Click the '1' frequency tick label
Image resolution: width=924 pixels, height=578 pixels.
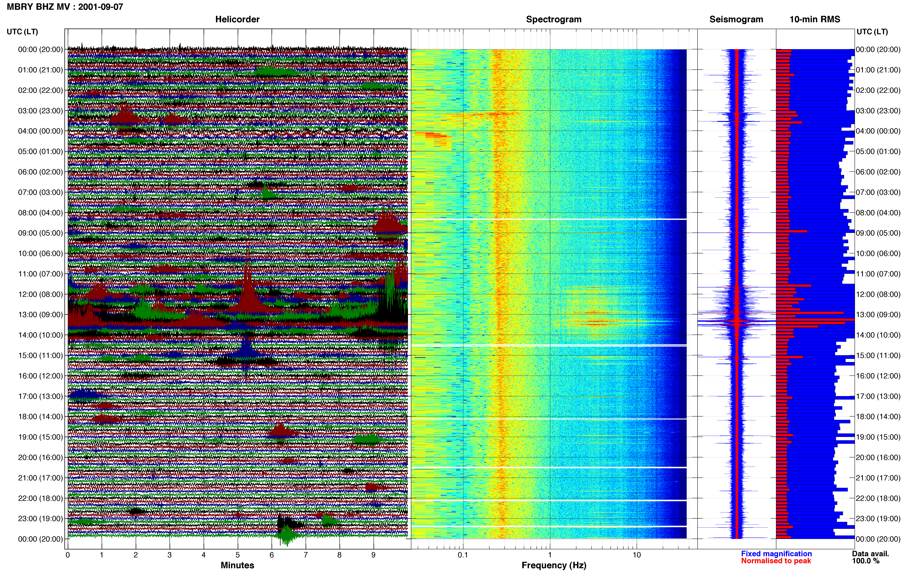(550, 555)
